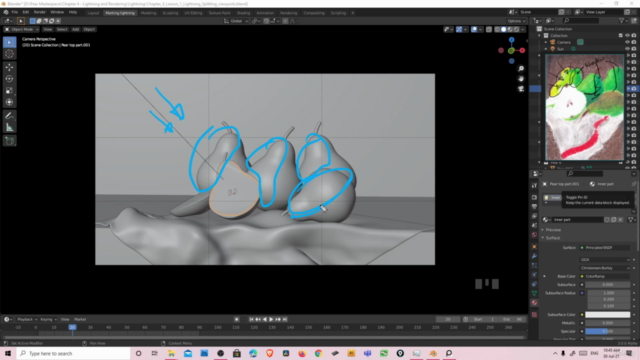
Task: Click the viewport pan hand icon
Action: [521, 79]
